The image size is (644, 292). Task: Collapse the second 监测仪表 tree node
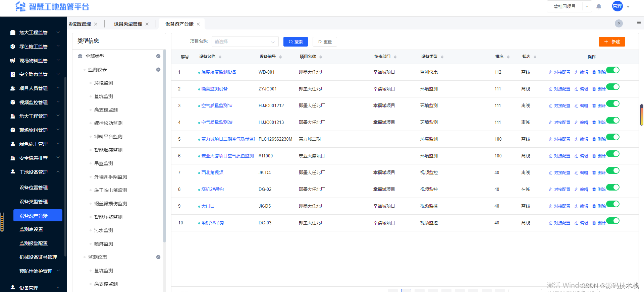click(158, 257)
